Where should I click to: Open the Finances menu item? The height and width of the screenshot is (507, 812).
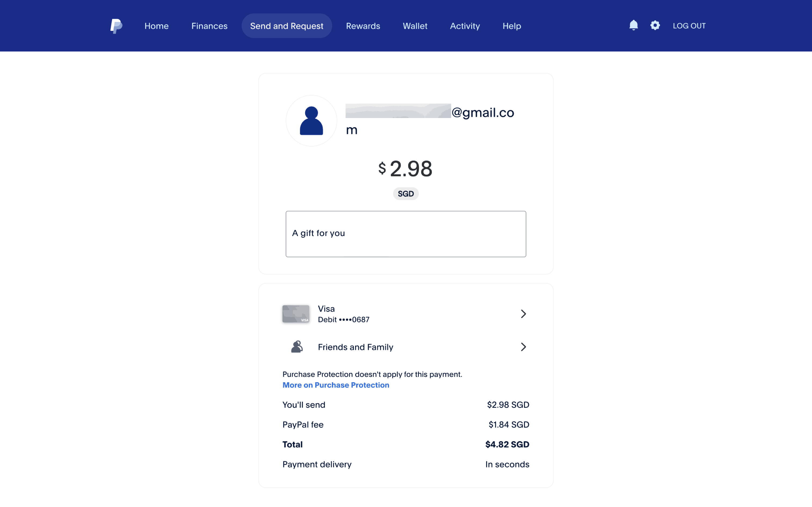pyautogui.click(x=209, y=26)
